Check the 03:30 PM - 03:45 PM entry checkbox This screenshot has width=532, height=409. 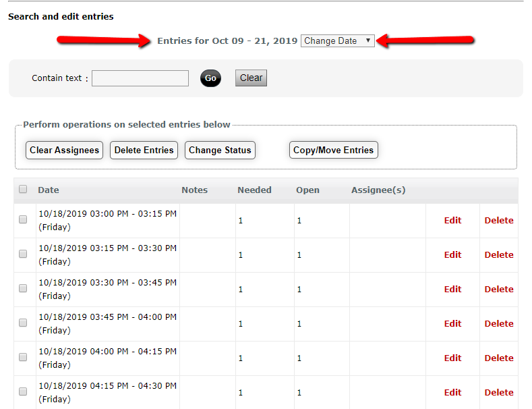[23, 288]
